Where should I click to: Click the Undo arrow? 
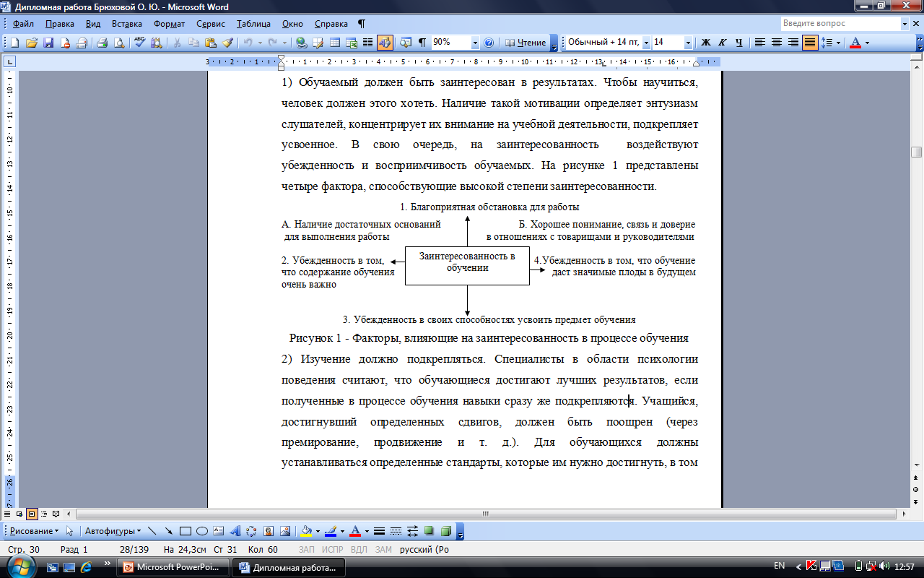pos(248,43)
